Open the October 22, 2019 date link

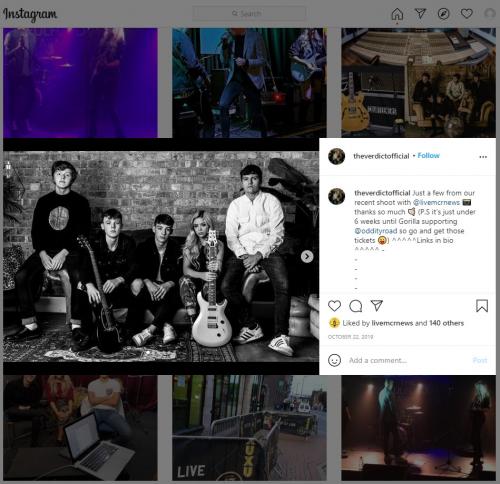pyautogui.click(x=350, y=337)
